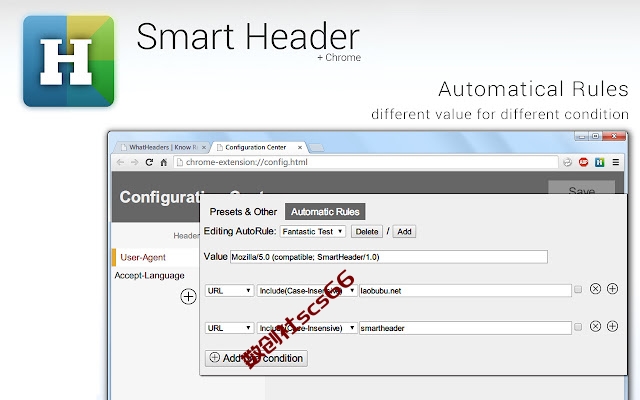Click the smartheader condition text field
640x400 pixels.
(x=465, y=328)
